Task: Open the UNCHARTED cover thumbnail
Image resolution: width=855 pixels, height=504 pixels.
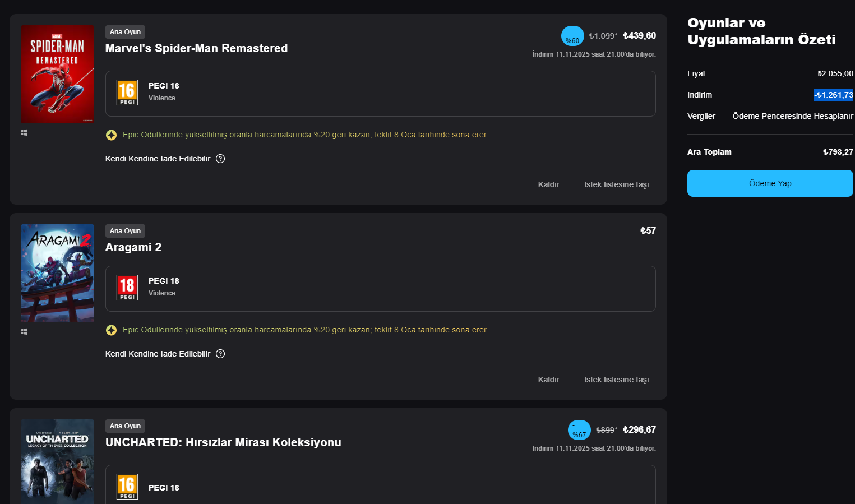Action: [x=57, y=461]
